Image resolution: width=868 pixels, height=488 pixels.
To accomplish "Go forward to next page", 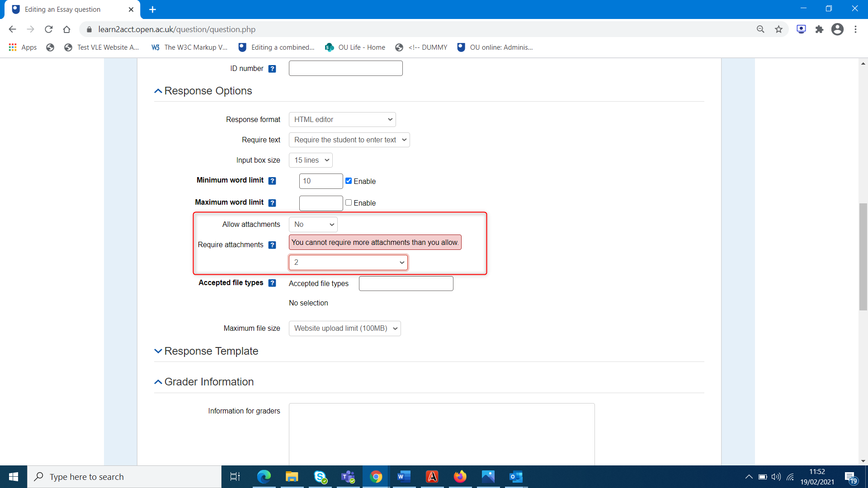I will [x=30, y=29].
